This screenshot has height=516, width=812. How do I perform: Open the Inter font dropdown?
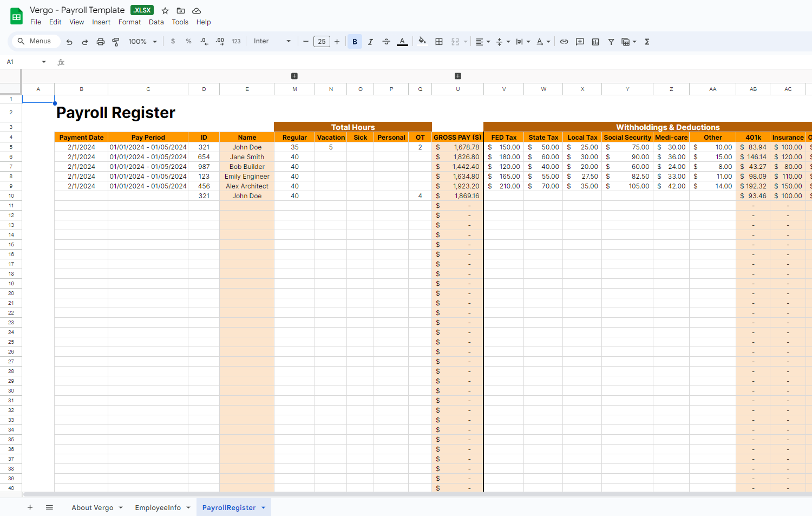point(272,42)
